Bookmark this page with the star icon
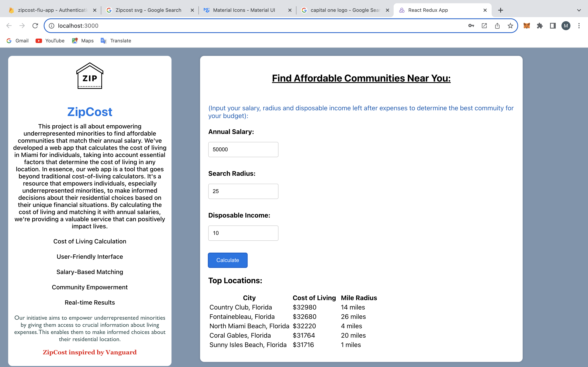588x367 pixels. 510,26
